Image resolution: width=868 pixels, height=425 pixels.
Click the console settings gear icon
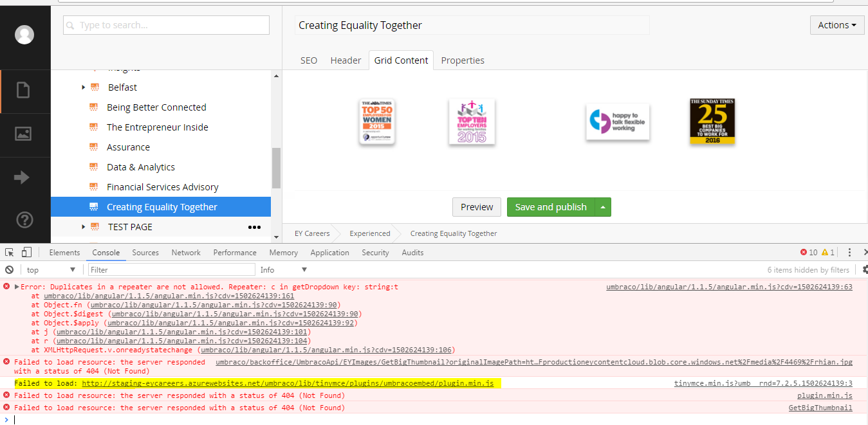(x=864, y=270)
